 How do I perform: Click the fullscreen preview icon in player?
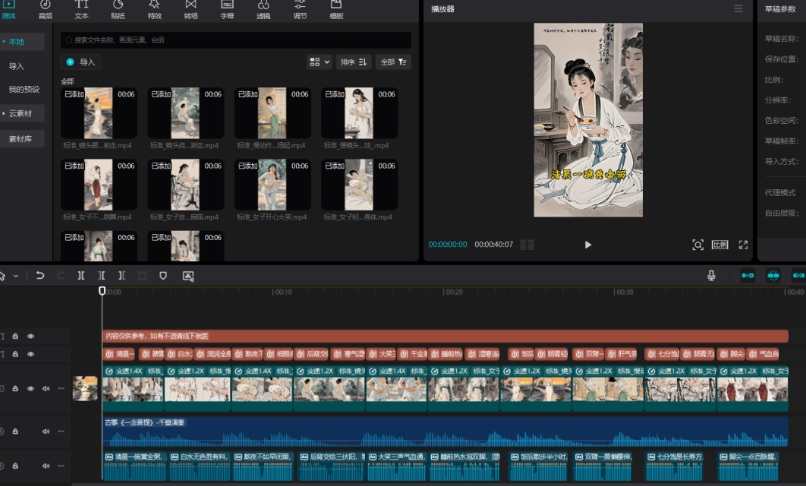[743, 244]
